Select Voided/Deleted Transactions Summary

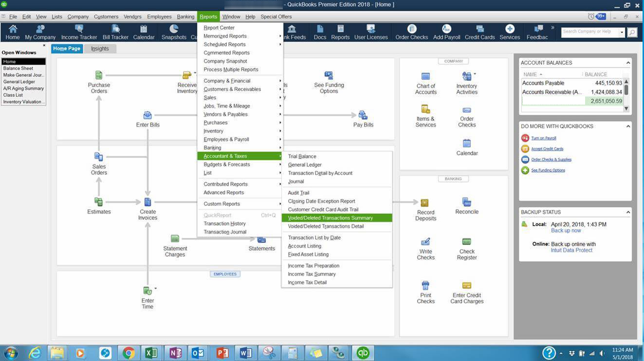coord(337,218)
